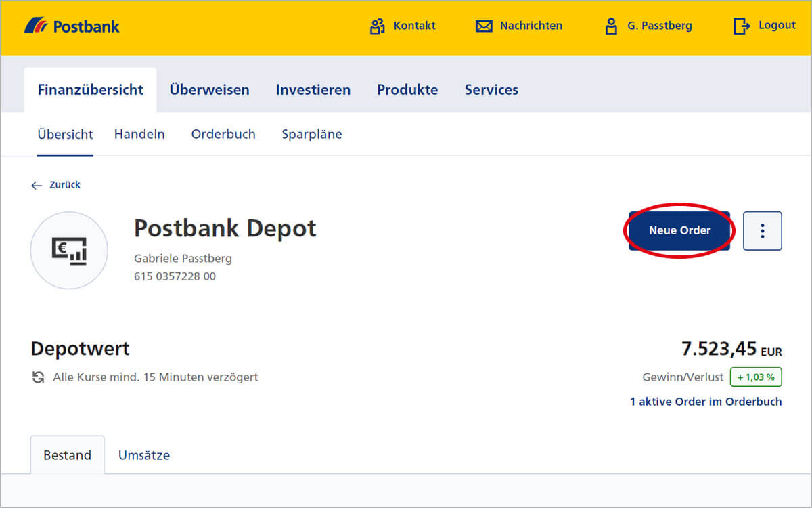The width and height of the screenshot is (812, 508).
Task: Open the Produkte menu
Action: (407, 89)
